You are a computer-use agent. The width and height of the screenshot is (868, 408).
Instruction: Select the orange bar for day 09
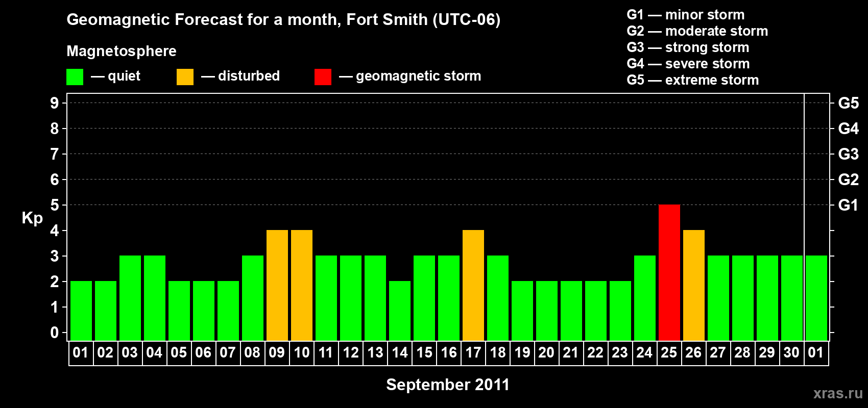[x=277, y=285]
